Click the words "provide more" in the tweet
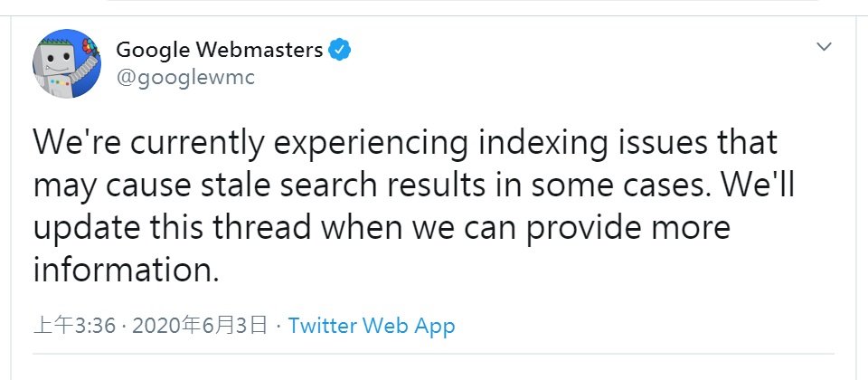This screenshot has height=380, width=868. 628,229
